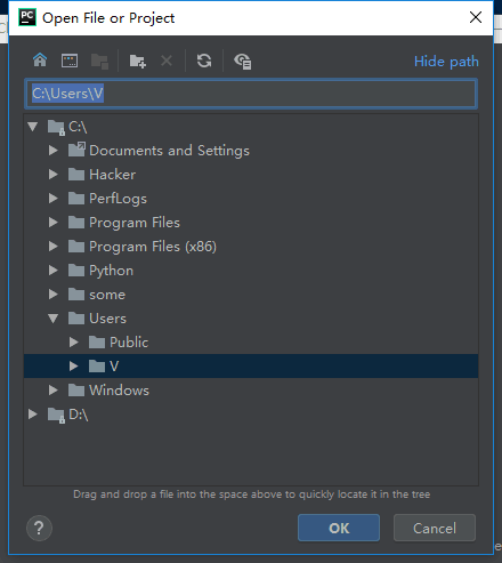Expand Documents and Settings folder
The image size is (503, 563).
[53, 150]
